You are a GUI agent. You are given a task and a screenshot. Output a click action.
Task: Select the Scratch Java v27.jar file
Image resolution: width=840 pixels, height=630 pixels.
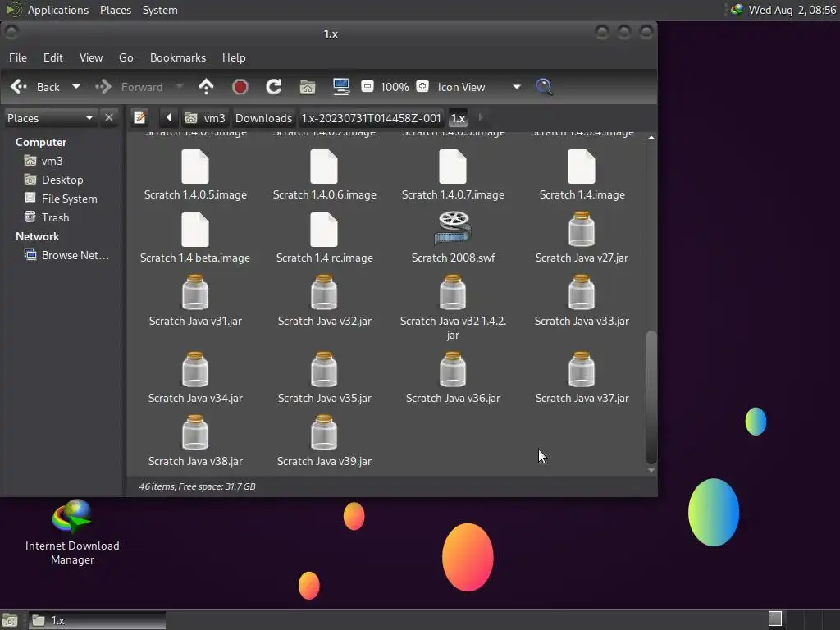click(582, 239)
